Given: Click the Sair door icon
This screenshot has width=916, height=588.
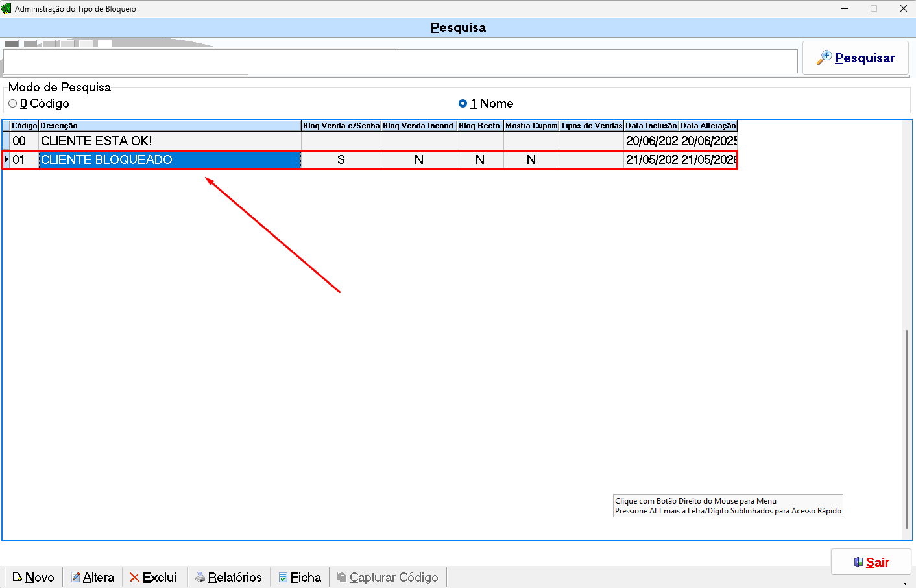Looking at the screenshot, I should click(x=858, y=562).
